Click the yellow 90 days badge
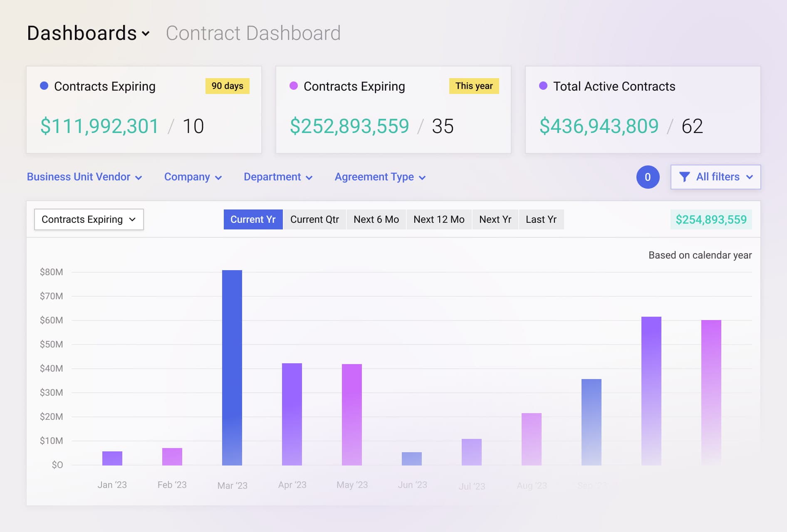The height and width of the screenshot is (532, 787). (227, 86)
